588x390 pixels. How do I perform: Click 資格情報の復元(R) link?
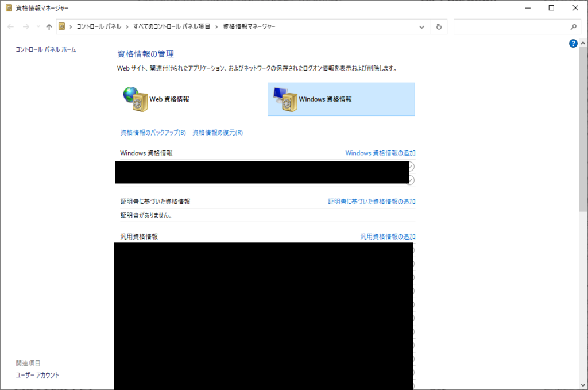point(218,133)
